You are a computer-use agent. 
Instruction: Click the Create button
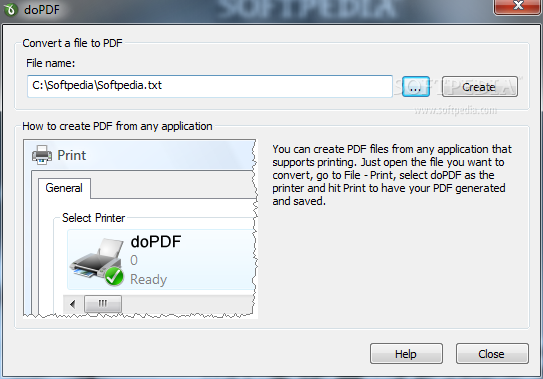[480, 87]
